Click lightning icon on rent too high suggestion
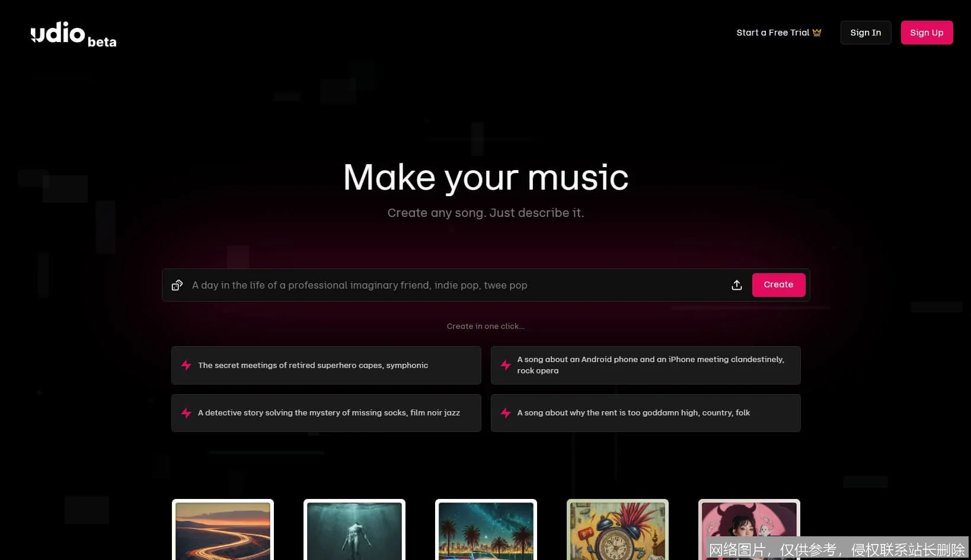The width and height of the screenshot is (971, 560). point(506,413)
